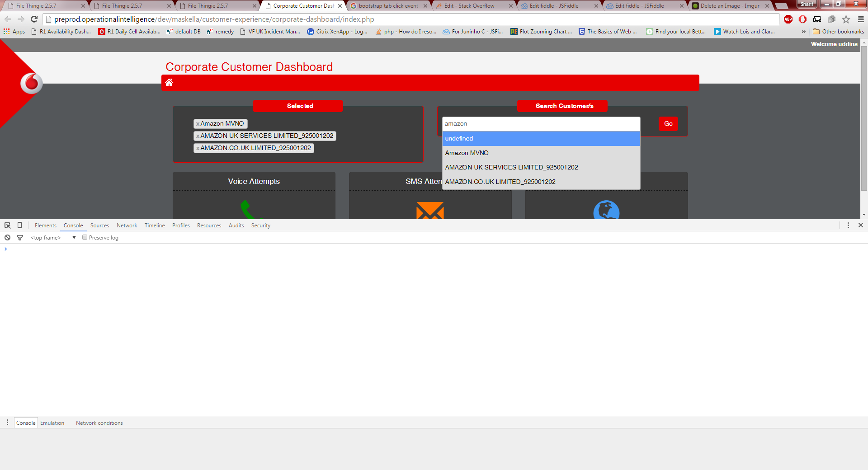Switch to the Sources DevTools tab
Image resolution: width=868 pixels, height=470 pixels.
pos(99,226)
